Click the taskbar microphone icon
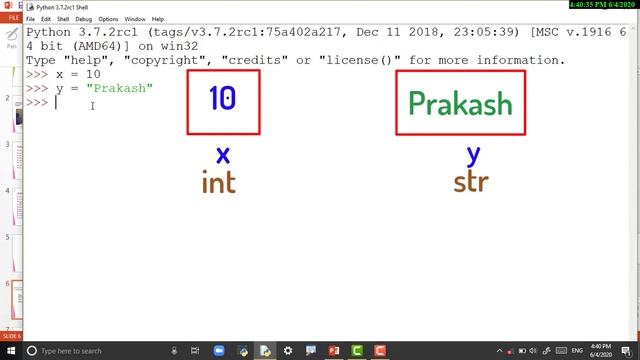Image resolution: width=640 pixels, height=360 pixels. point(174,351)
